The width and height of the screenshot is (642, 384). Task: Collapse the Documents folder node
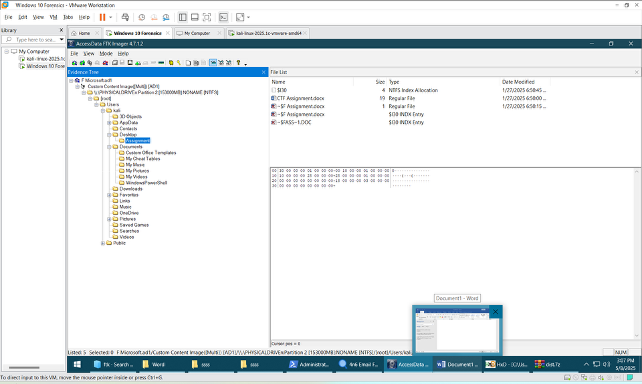click(x=109, y=147)
